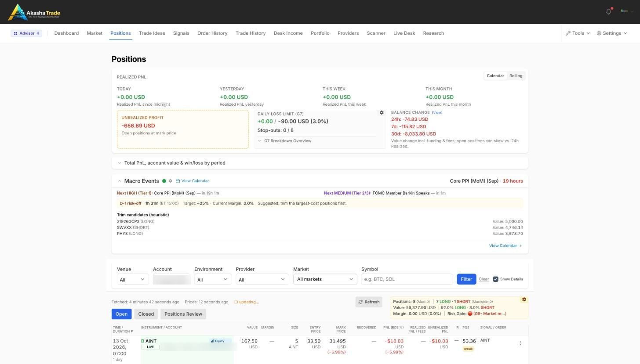Screen dimensions: 640x364
Task: Go to the Dashboard tab
Action: coord(66,33)
